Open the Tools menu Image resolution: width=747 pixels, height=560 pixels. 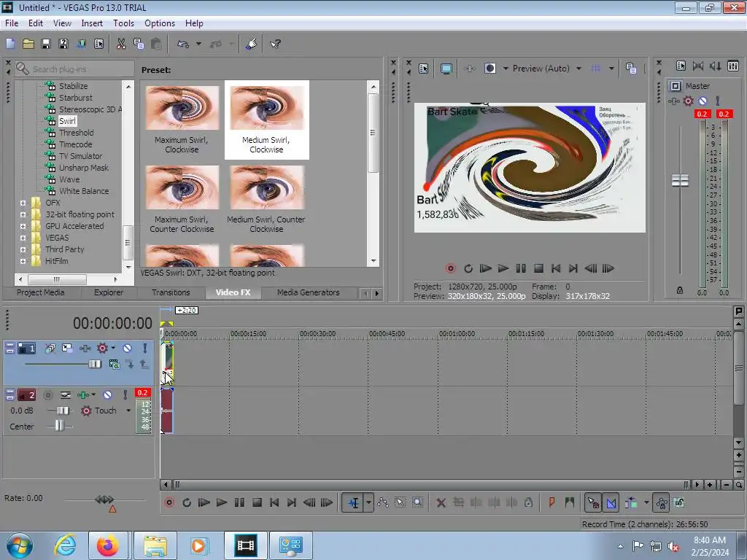pyautogui.click(x=123, y=23)
